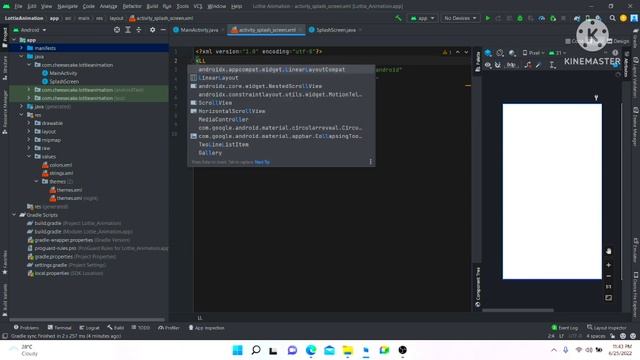
Task: Click the green Debug app bug icon
Action: pos(520,18)
